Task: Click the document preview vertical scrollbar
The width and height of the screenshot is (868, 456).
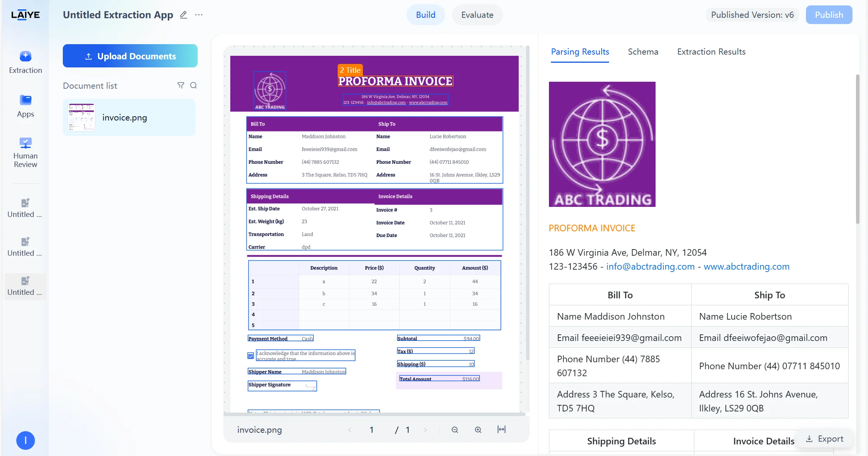Action: tap(528, 203)
